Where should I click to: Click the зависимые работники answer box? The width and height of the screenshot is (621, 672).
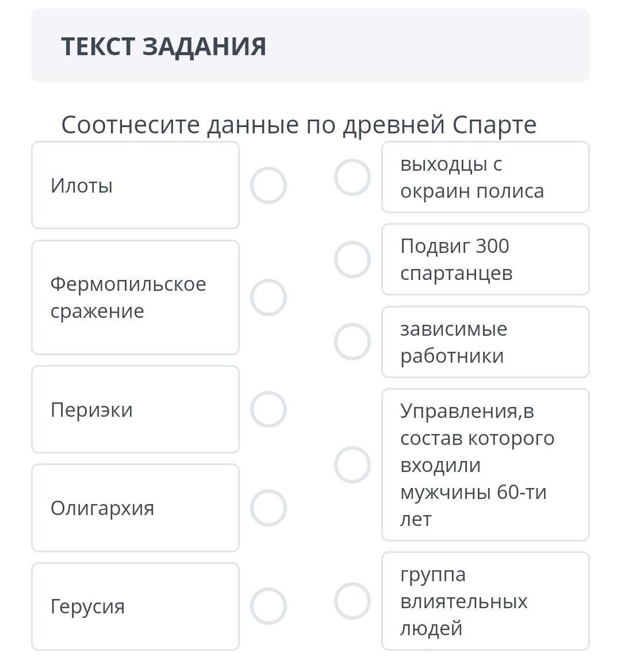click(485, 342)
